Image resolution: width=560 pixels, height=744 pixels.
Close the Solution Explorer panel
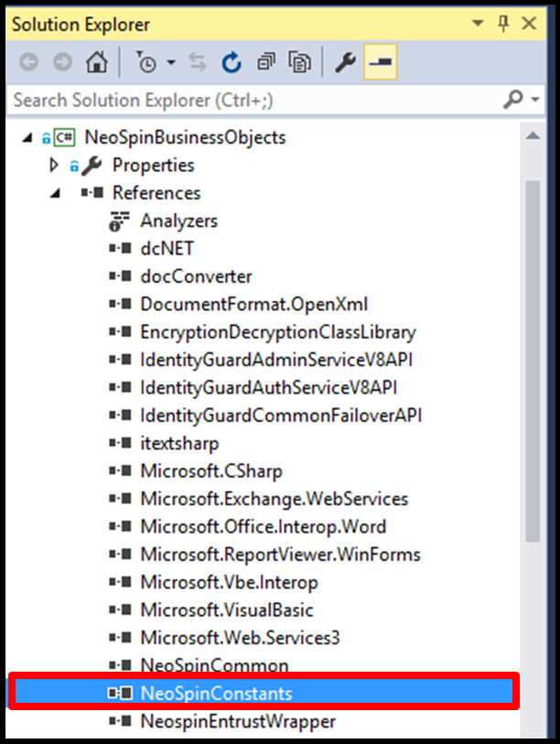click(529, 23)
